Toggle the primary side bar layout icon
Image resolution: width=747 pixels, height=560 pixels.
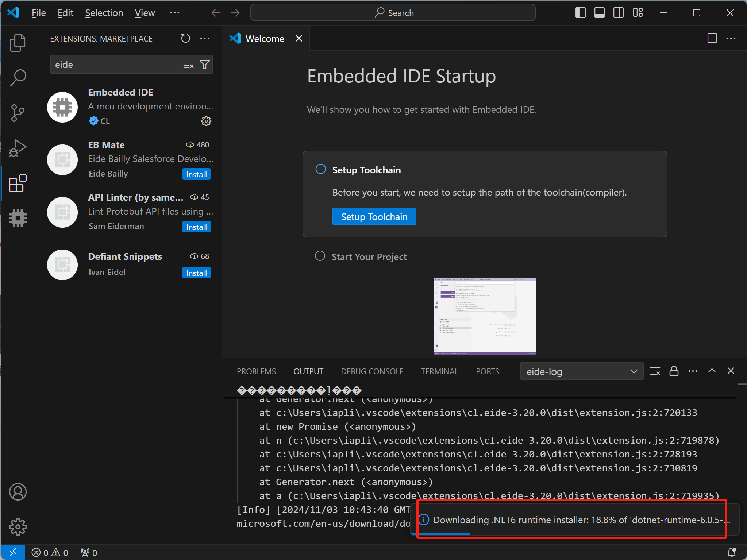[581, 13]
